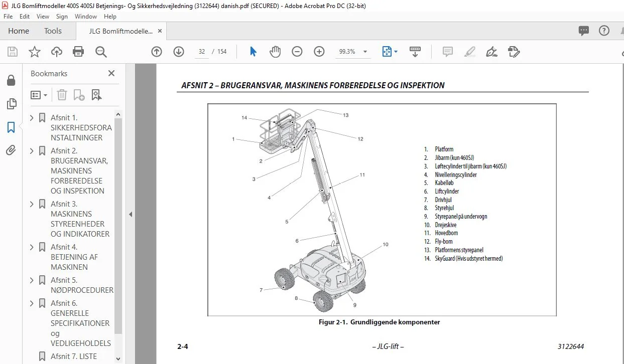This screenshot has width=624, height=364.
Task: Click the bookmarks panel scroll up arrow
Action: (118, 115)
